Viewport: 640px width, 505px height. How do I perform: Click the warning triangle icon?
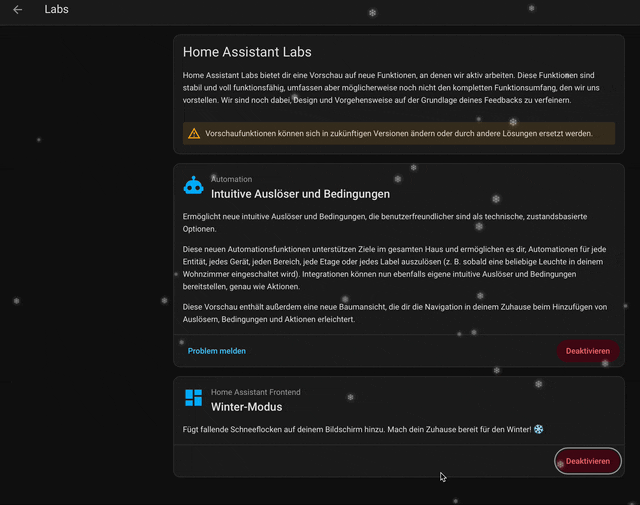(x=193, y=133)
